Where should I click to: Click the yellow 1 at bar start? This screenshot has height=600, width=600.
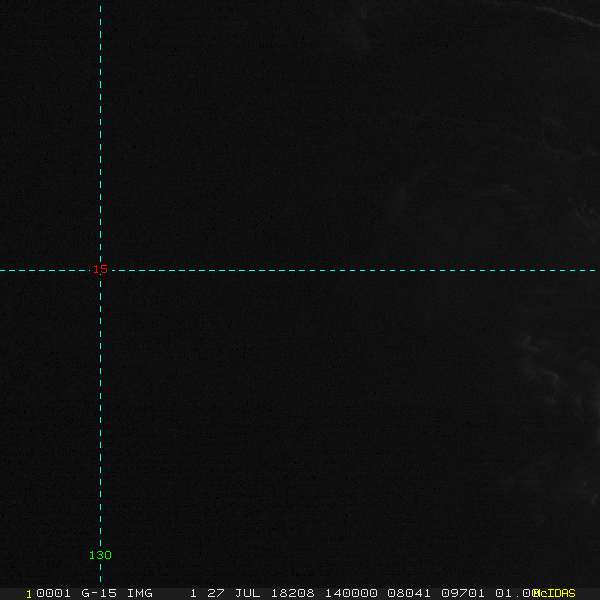29,593
